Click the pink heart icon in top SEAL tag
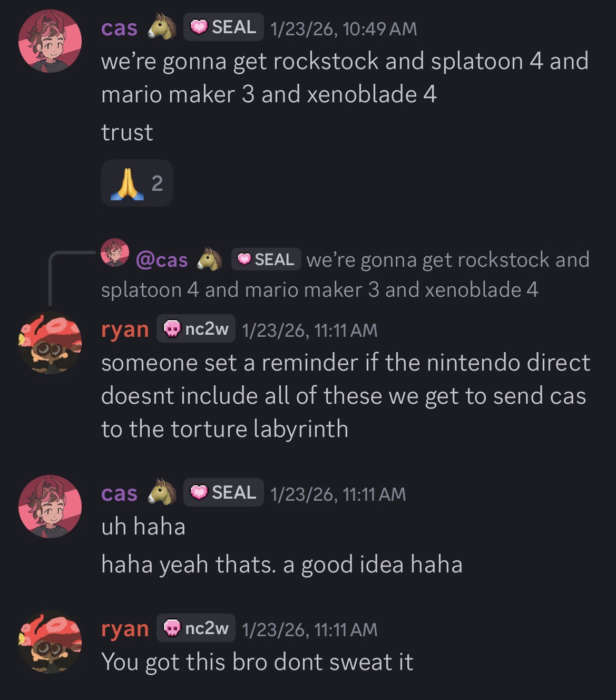Screen dimensions: 616x700 click(199, 27)
